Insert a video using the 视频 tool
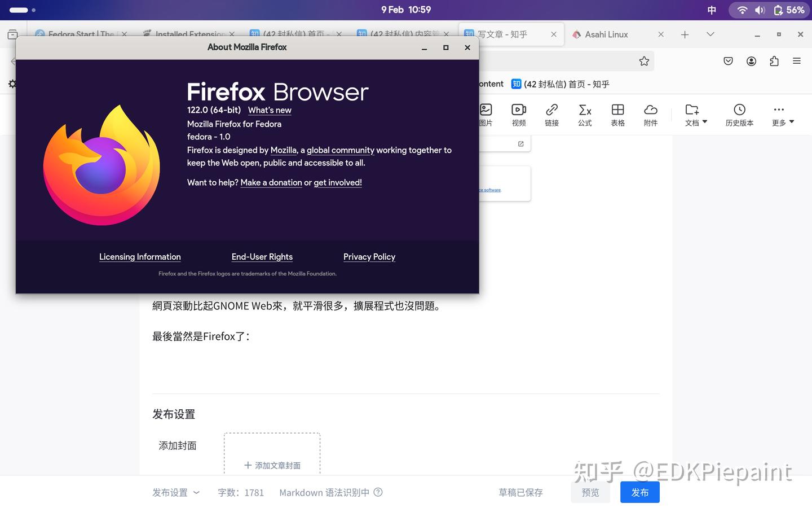This screenshot has height=508, width=812. [x=519, y=115]
